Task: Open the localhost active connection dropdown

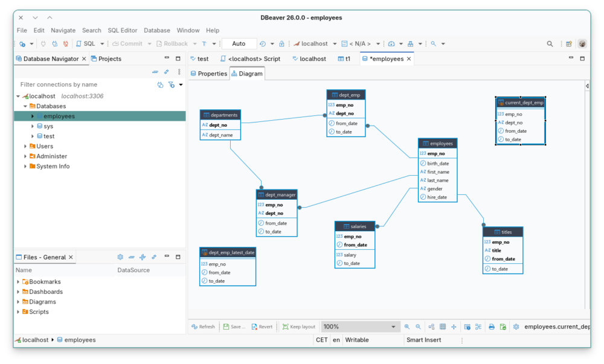Action: (335, 44)
